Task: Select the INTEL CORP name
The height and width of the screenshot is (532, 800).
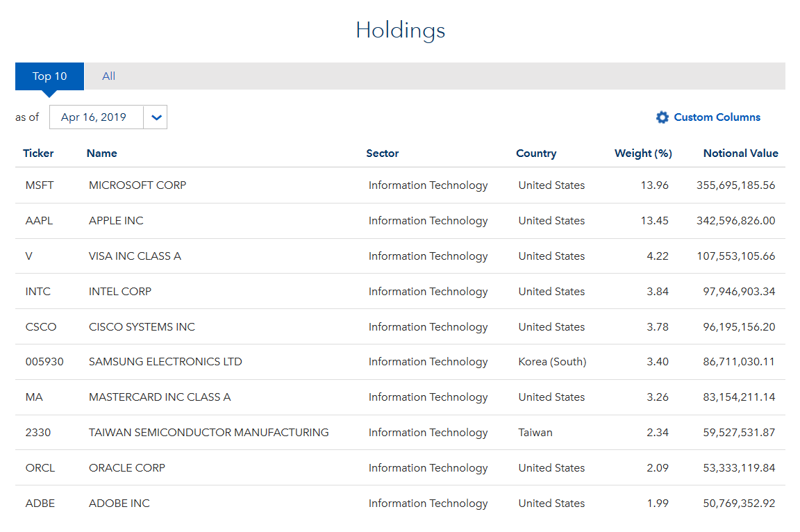Action: coord(120,291)
